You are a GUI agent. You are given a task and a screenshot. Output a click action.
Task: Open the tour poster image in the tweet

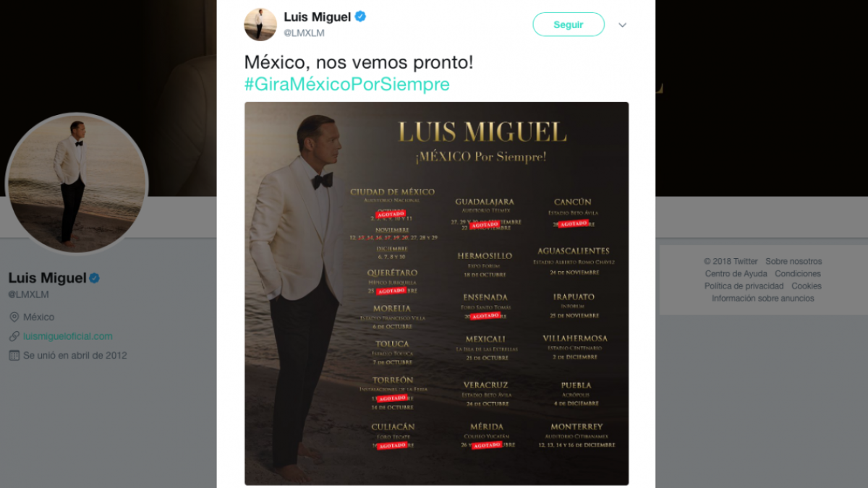[437, 294]
